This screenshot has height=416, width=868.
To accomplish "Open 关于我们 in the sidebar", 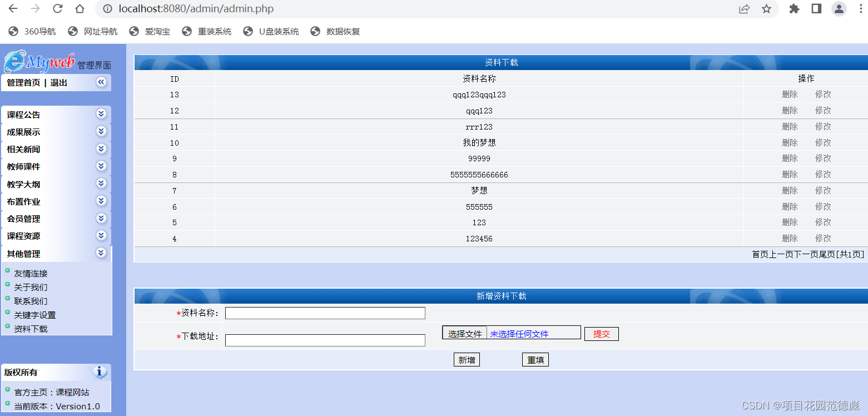I will (31, 288).
